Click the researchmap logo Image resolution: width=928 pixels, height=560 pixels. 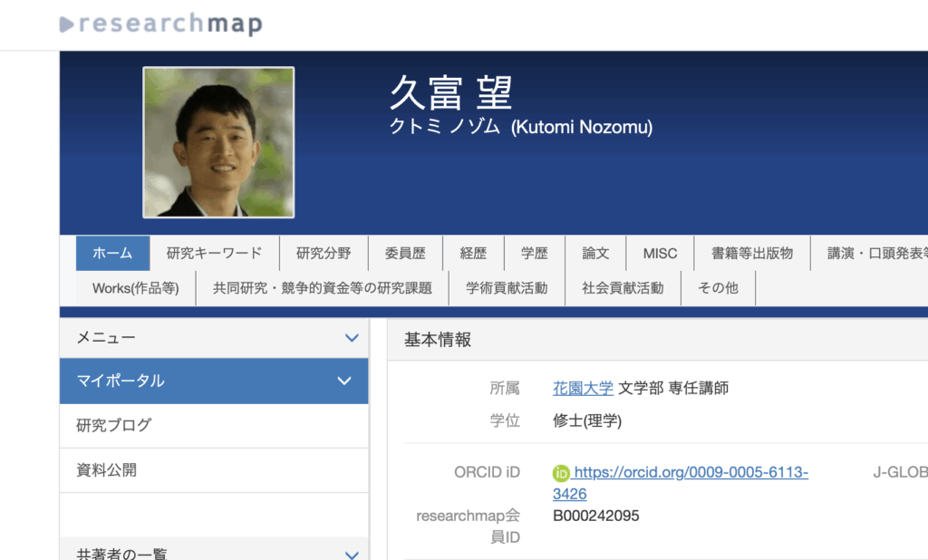pos(160,24)
